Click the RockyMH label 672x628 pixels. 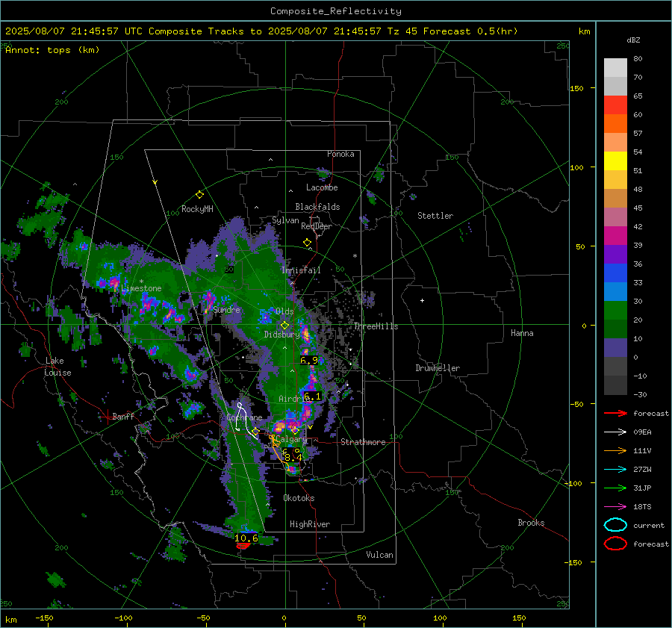pyautogui.click(x=197, y=209)
